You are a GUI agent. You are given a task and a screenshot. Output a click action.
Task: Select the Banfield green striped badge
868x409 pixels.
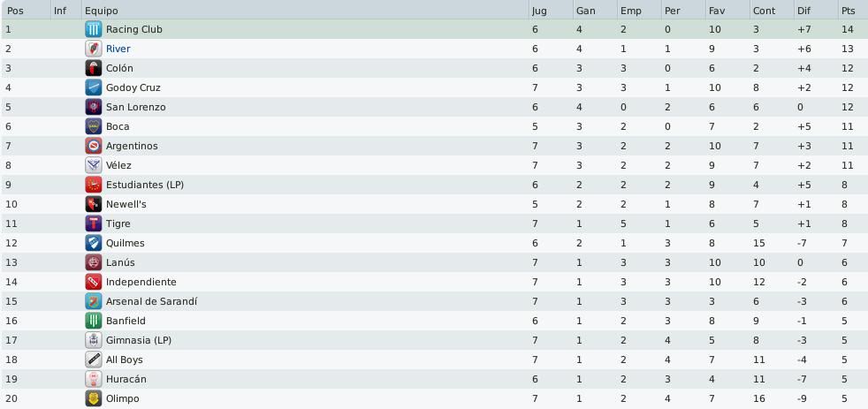coord(94,321)
